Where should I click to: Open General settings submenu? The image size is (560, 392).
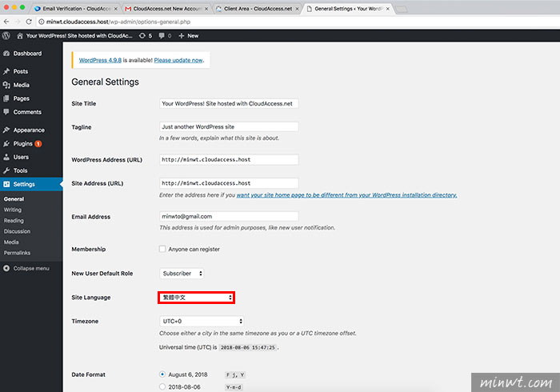pos(14,199)
